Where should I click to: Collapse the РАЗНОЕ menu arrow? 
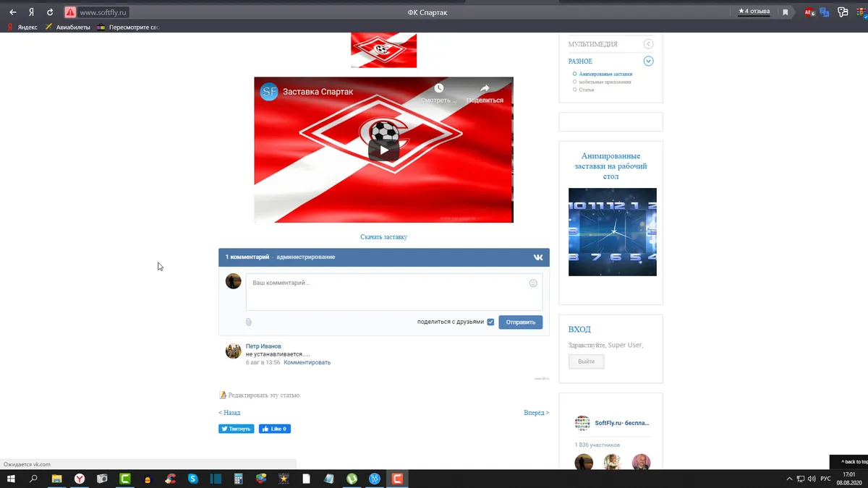tap(649, 61)
